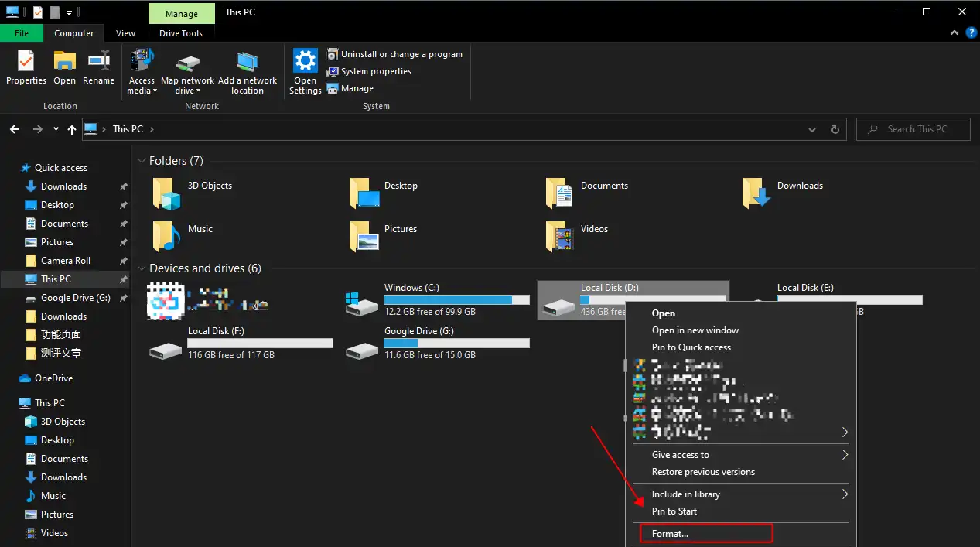Refresh the This PC view
The height and width of the screenshot is (547, 980).
point(835,129)
